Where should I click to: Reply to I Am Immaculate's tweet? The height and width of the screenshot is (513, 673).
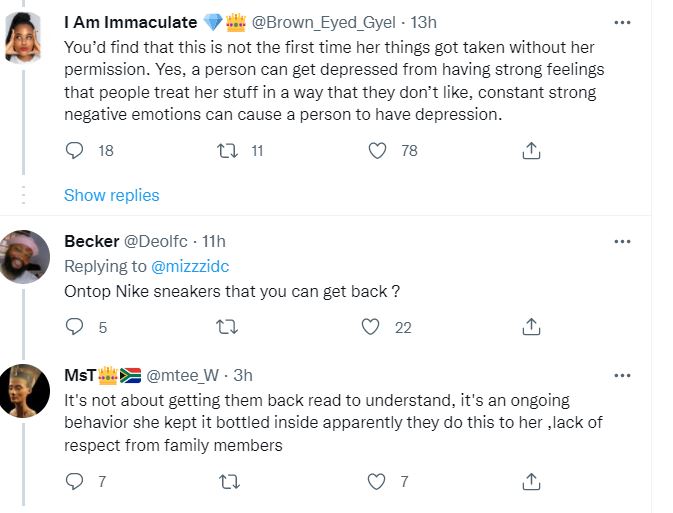tap(74, 151)
